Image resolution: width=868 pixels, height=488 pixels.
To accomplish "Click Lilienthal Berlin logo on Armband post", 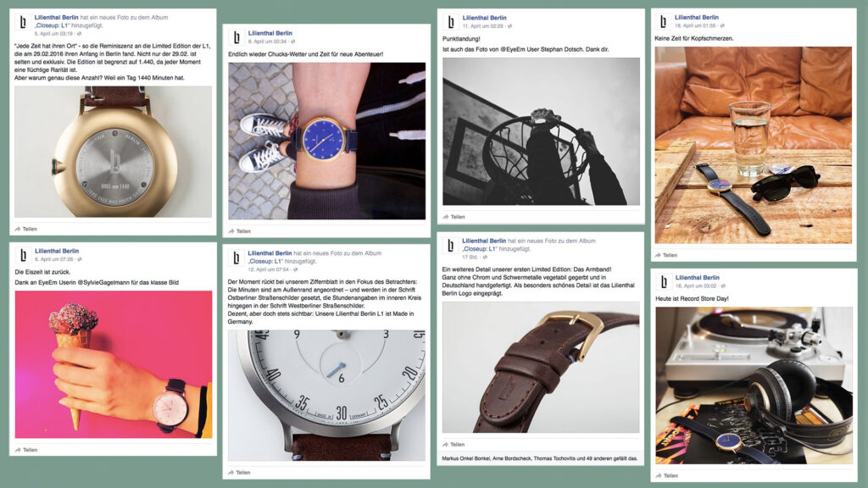I will 450,245.
